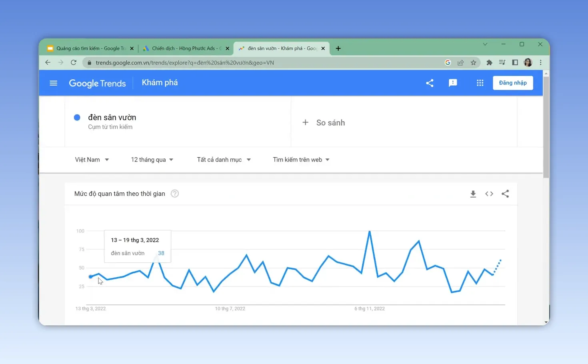The width and height of the screenshot is (588, 364).
Task: Select the đèn sân vườn search term
Action: point(112,117)
